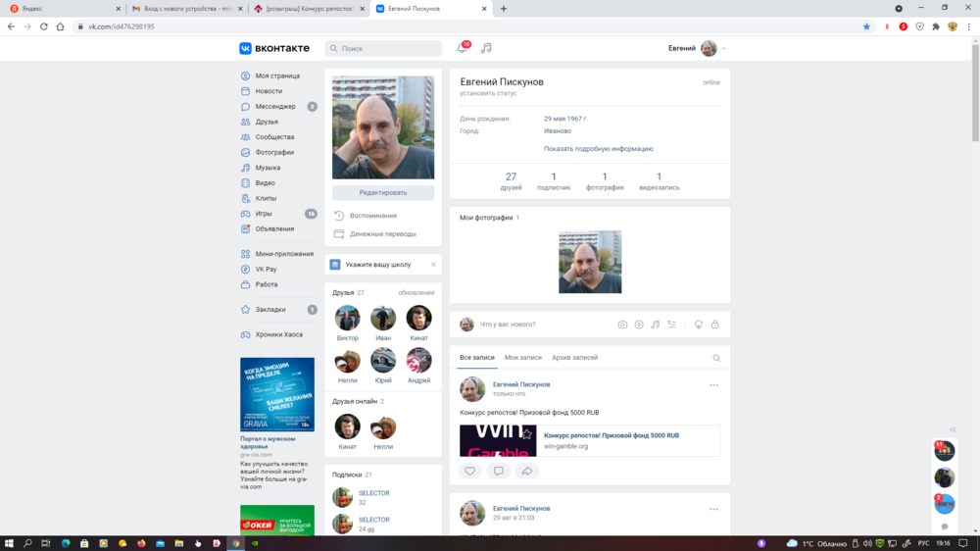Screen dimensions: 980x551
Task: Attach a video to the new post
Action: coord(639,325)
